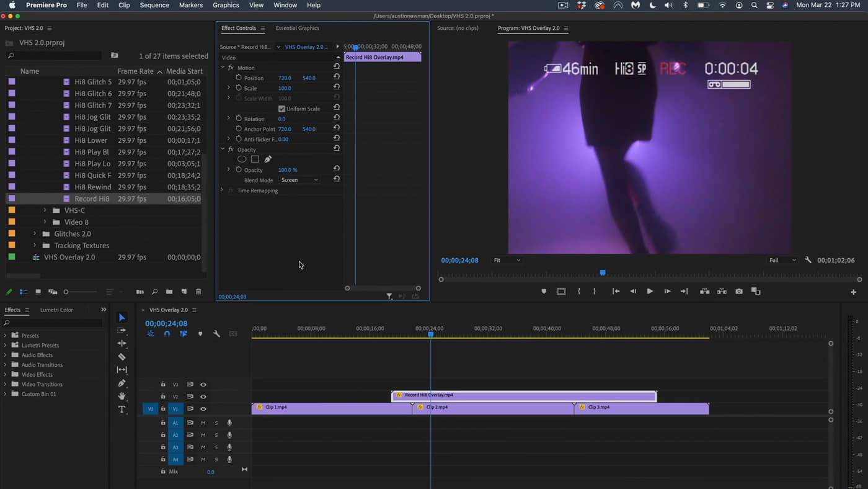The image size is (868, 489).
Task: Open the Sequence menu
Action: (154, 5)
